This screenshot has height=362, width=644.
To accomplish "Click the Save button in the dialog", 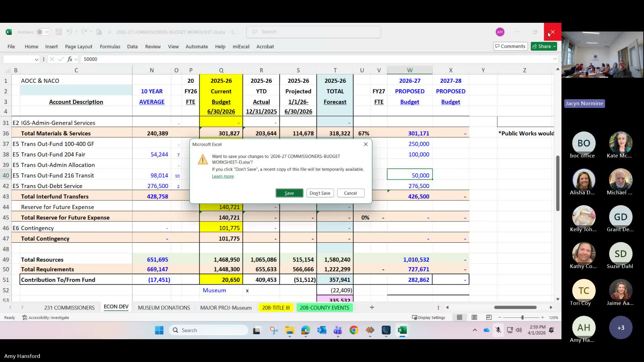I will click(289, 193).
